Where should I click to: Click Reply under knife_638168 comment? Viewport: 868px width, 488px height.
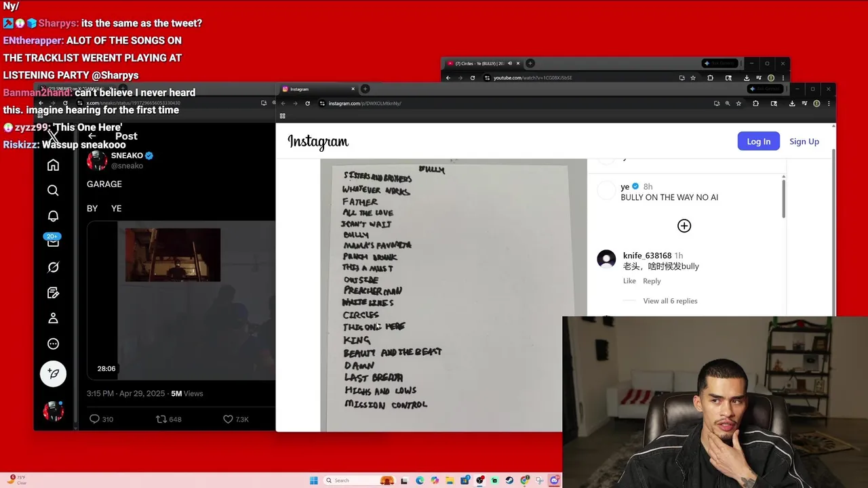[652, 281]
